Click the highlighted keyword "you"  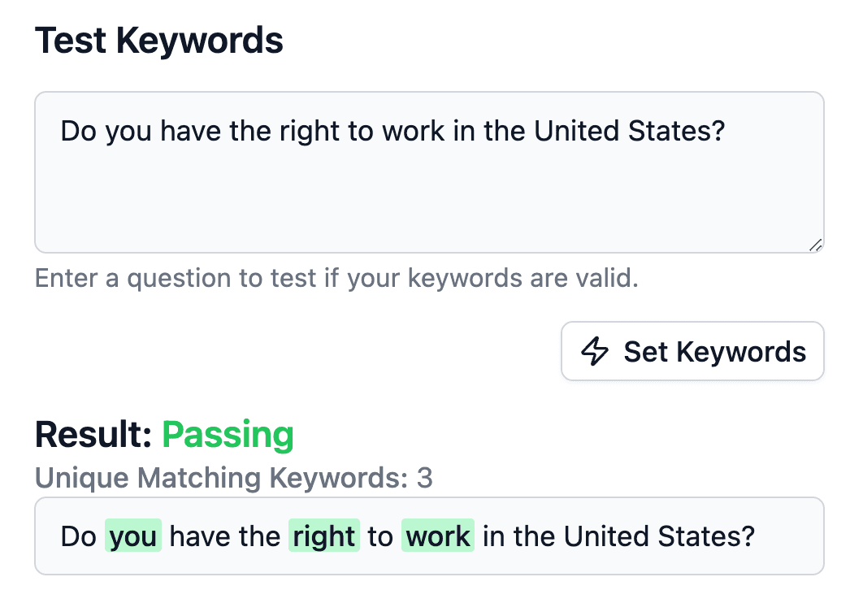click(x=133, y=536)
